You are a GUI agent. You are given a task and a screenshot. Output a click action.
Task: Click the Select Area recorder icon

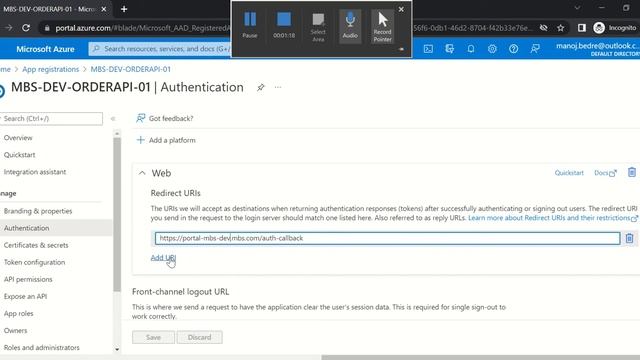(x=318, y=27)
